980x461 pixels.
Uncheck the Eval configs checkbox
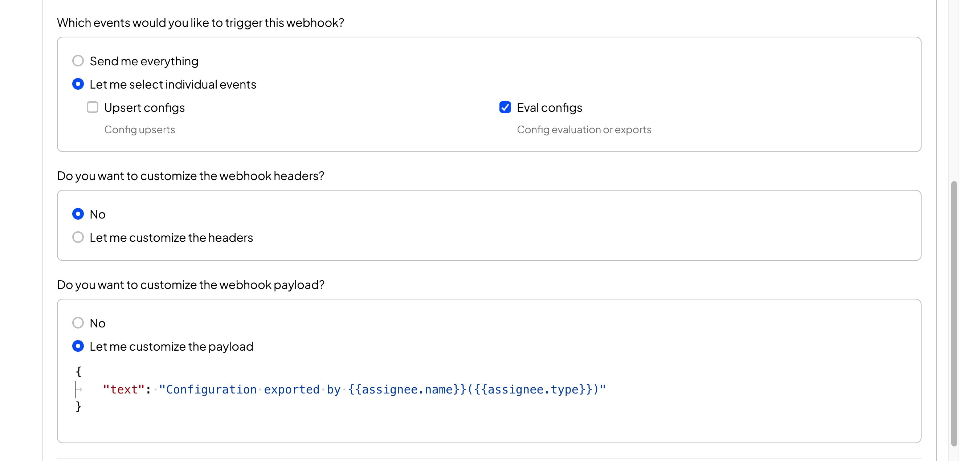click(x=505, y=107)
